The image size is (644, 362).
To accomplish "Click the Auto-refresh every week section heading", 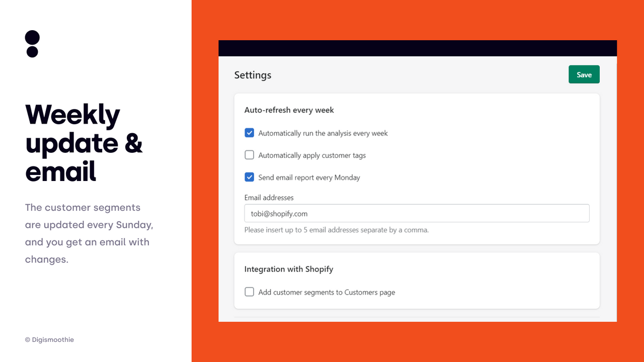I will pos(289,110).
